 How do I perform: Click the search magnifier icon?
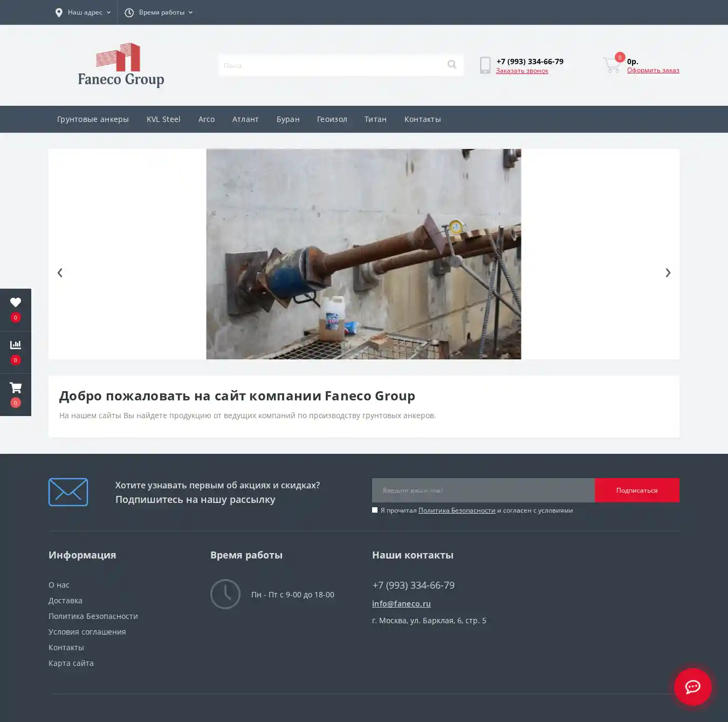(451, 65)
